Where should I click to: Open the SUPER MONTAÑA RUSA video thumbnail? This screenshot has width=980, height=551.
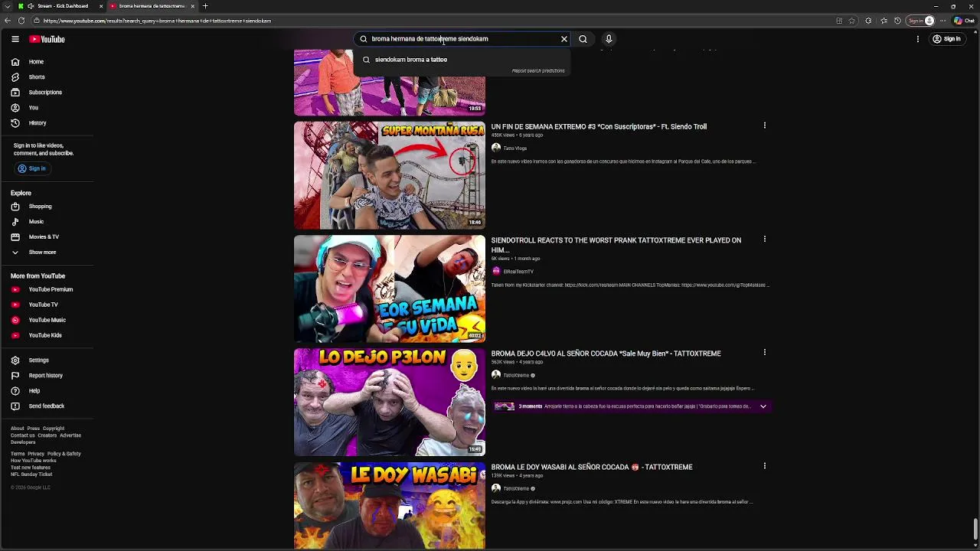click(x=390, y=175)
